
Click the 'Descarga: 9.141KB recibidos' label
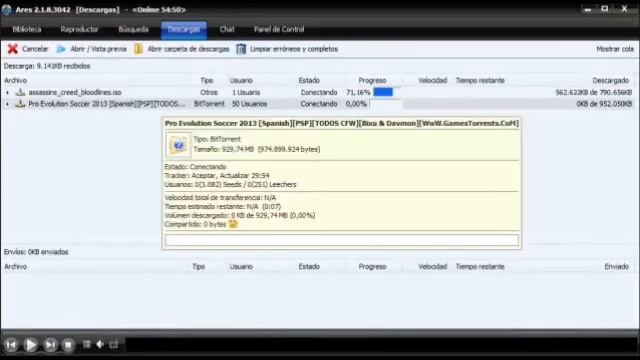tap(47, 66)
